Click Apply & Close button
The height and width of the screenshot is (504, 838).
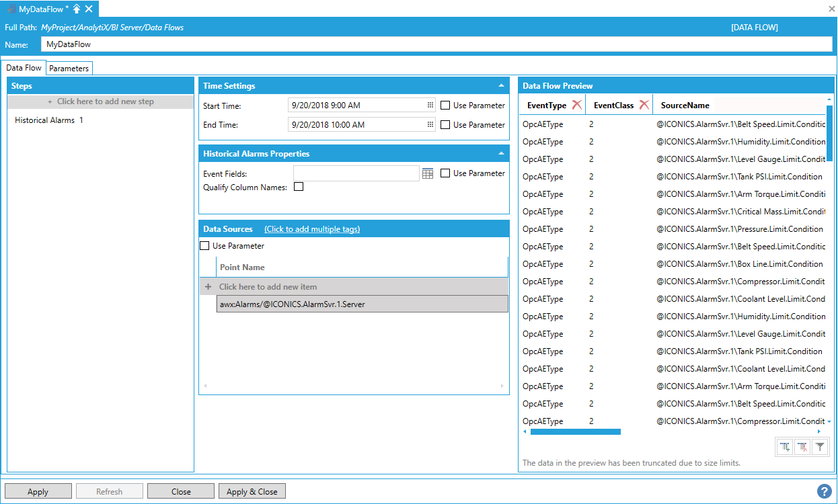pos(252,492)
